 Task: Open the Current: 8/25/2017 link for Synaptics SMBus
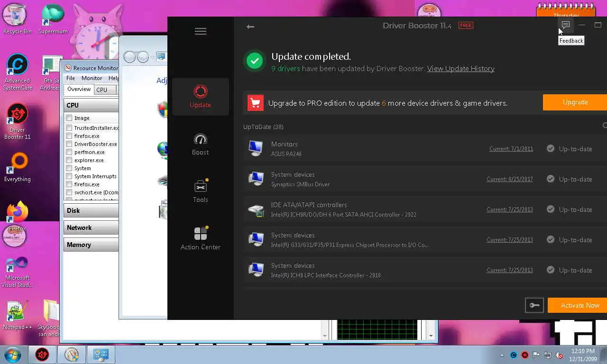click(x=509, y=179)
